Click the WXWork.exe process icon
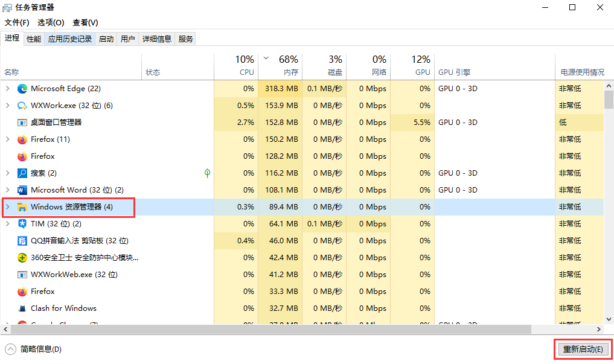614x364 pixels. pos(22,105)
